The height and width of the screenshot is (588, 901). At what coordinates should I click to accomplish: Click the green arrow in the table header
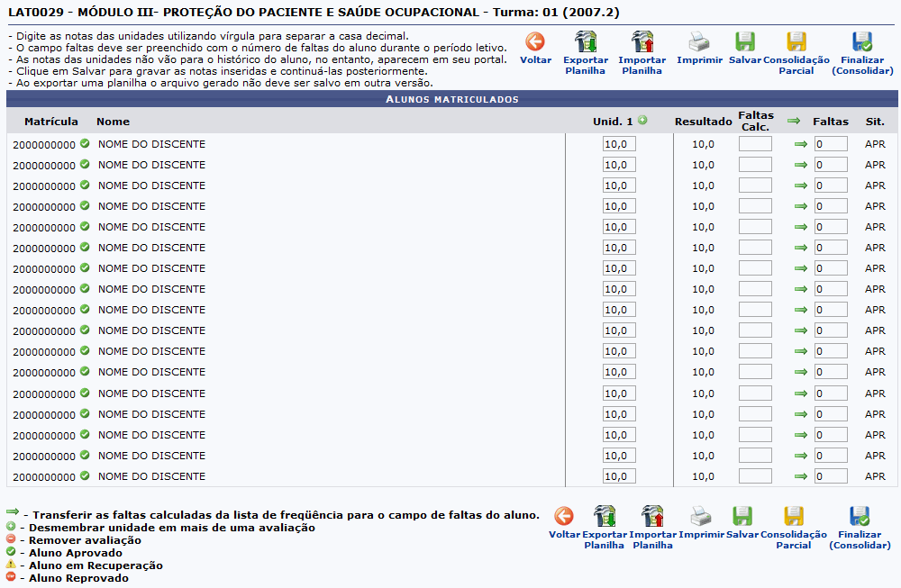click(x=794, y=121)
